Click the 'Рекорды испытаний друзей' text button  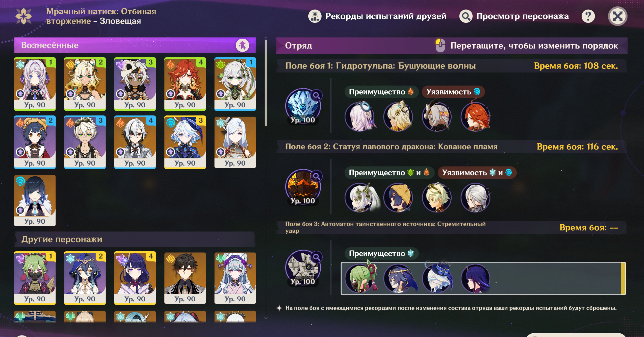(x=386, y=16)
